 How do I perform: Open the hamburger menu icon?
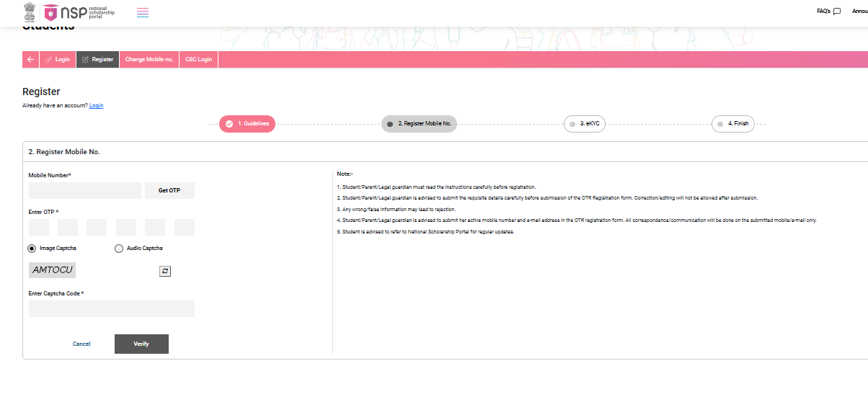coord(143,12)
